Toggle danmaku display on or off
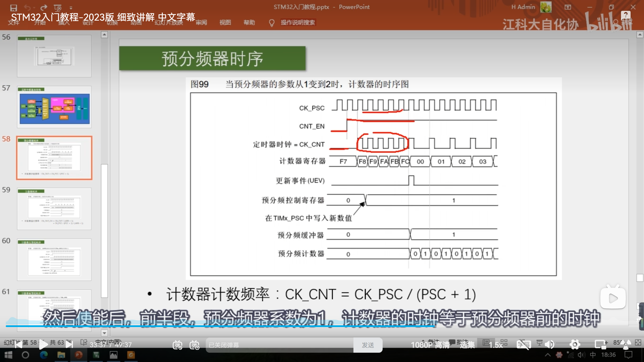The height and width of the screenshot is (362, 644). point(177,345)
